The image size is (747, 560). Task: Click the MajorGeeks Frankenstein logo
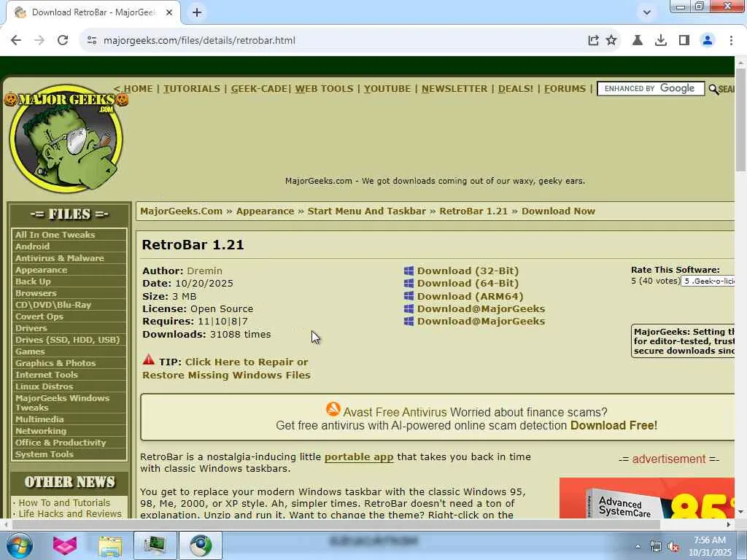coord(66,139)
